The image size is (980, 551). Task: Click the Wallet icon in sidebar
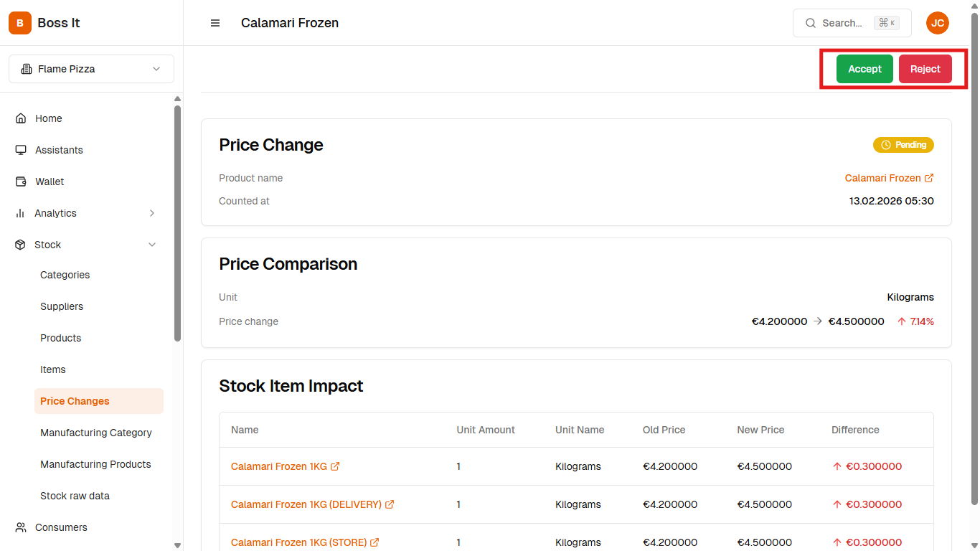click(x=21, y=182)
